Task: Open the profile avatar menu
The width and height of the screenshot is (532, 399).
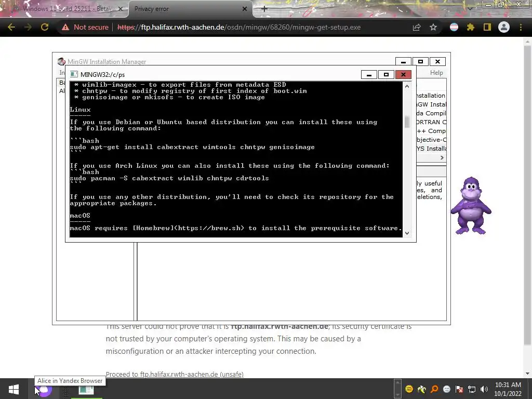Action: [x=504, y=27]
